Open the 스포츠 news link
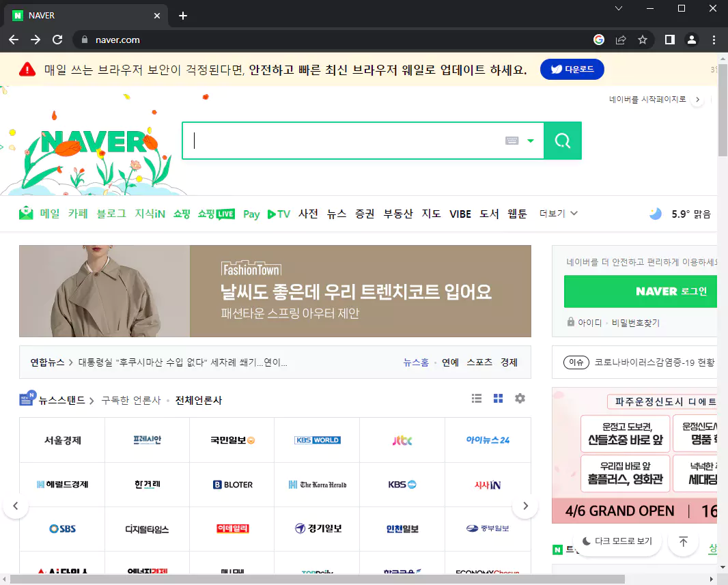728x585 pixels. coord(479,362)
